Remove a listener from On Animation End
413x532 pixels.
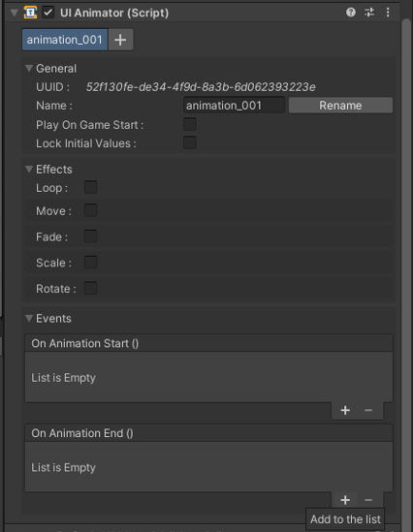368,500
